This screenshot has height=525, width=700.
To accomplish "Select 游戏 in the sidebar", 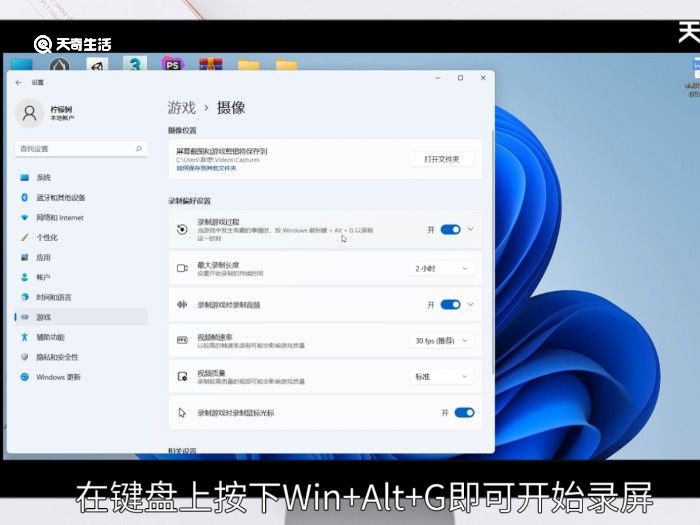I will (x=81, y=317).
